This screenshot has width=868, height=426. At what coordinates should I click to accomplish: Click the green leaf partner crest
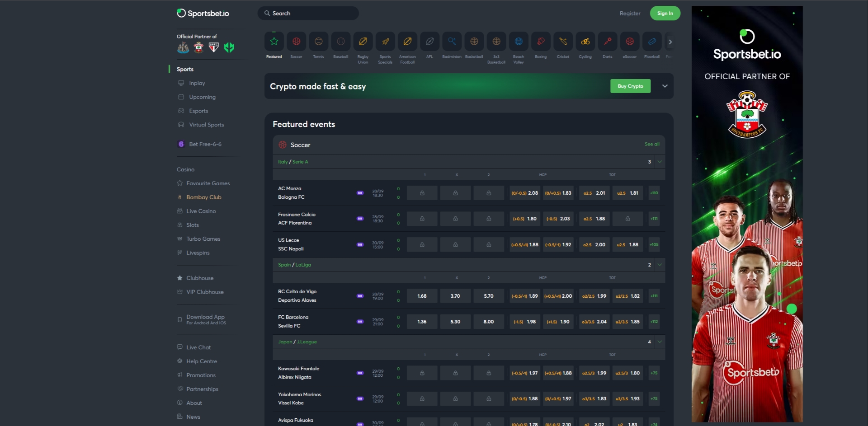pyautogui.click(x=229, y=47)
